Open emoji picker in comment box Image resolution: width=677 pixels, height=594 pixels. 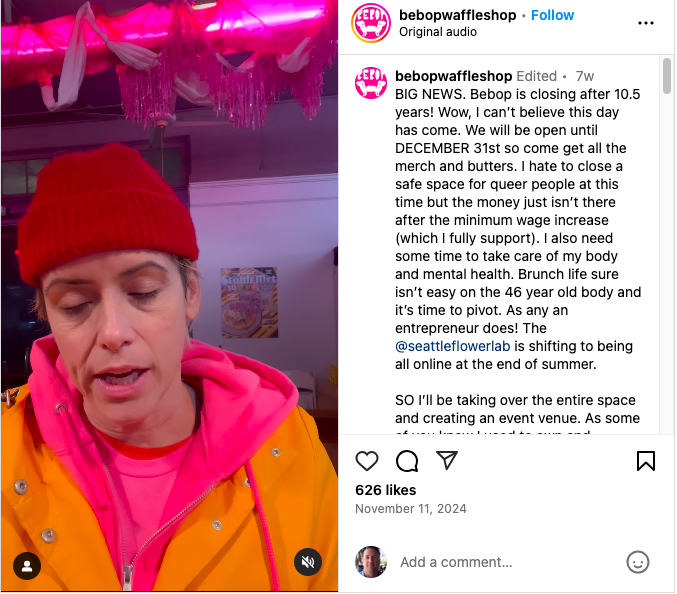pos(638,562)
